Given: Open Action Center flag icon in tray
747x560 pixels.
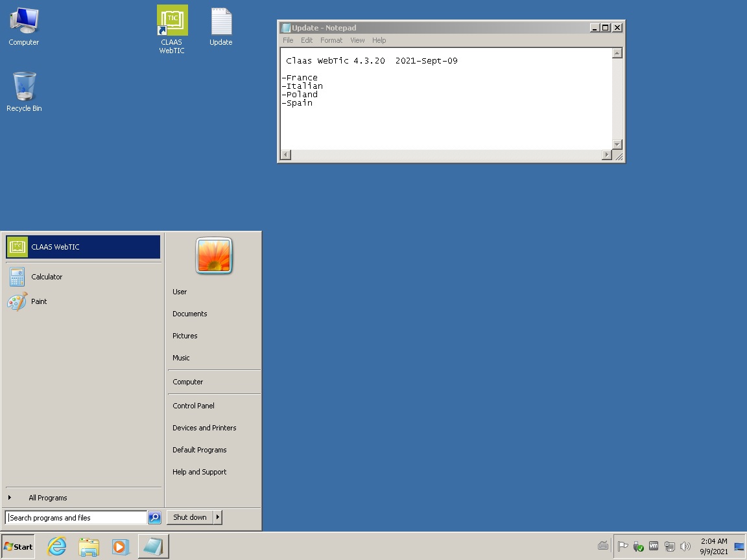Looking at the screenshot, I should (622, 546).
